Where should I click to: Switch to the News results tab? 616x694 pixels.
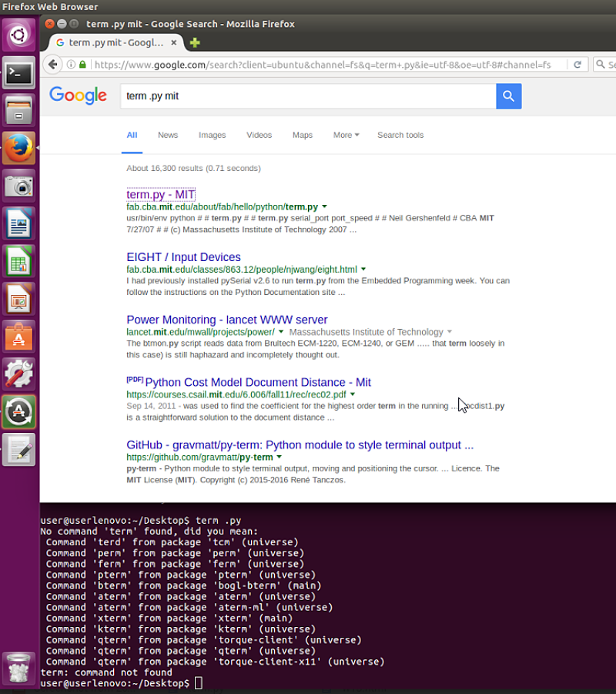[x=168, y=135]
